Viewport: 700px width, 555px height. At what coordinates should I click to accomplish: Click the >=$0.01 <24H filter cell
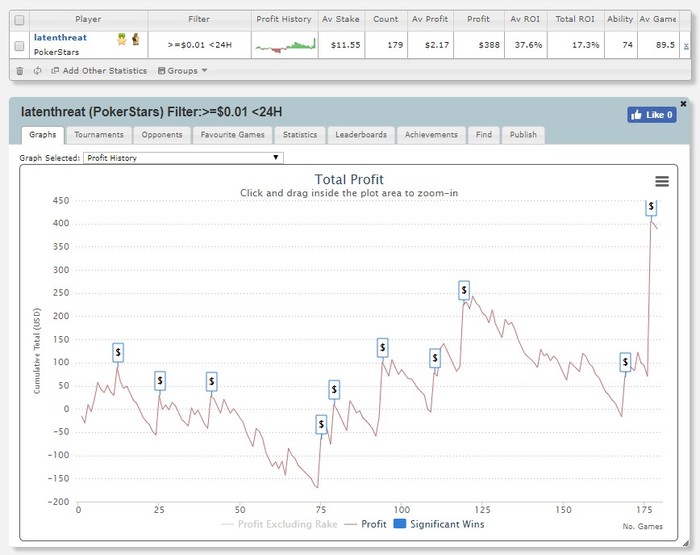[x=200, y=45]
